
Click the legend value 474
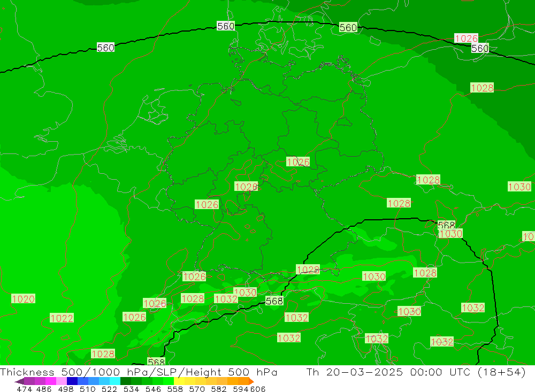click(24, 389)
